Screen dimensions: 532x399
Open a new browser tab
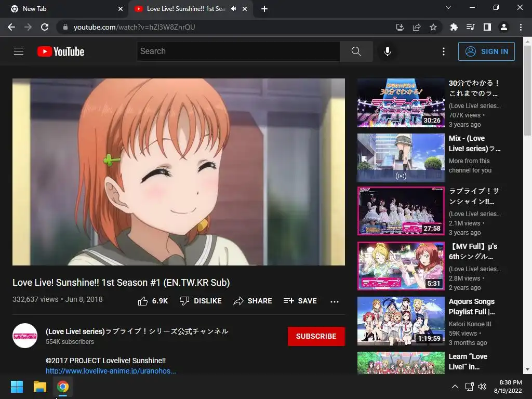coord(264,9)
